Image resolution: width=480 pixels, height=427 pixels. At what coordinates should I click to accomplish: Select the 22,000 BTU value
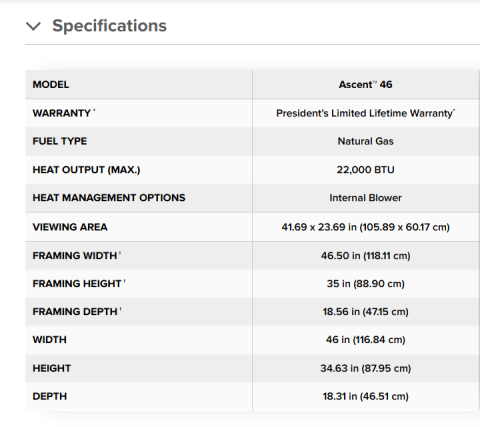coord(366,170)
